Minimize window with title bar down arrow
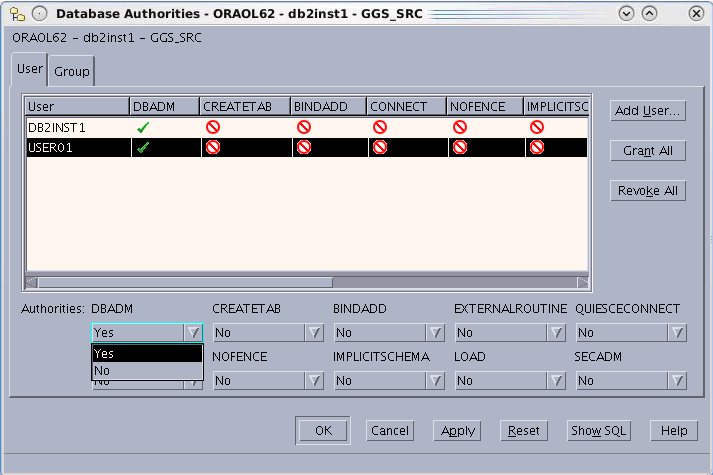Image resolution: width=713 pixels, height=475 pixels. pyautogui.click(x=626, y=14)
